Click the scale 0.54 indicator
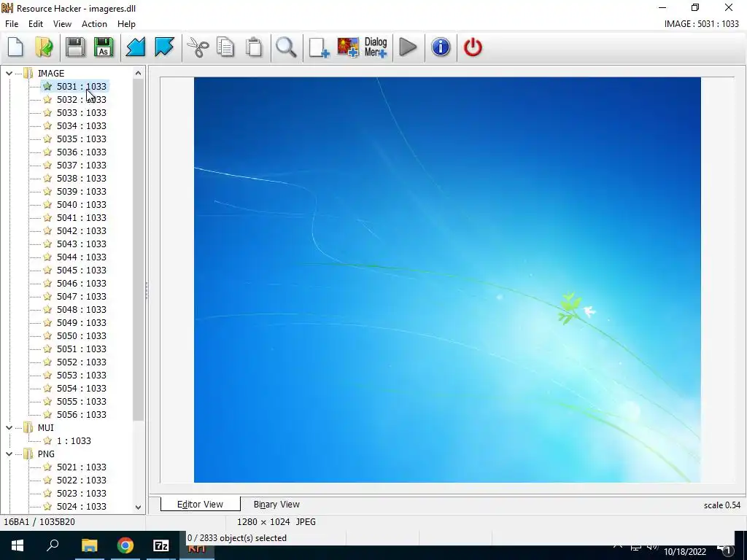The width and height of the screenshot is (747, 560). pos(721,505)
